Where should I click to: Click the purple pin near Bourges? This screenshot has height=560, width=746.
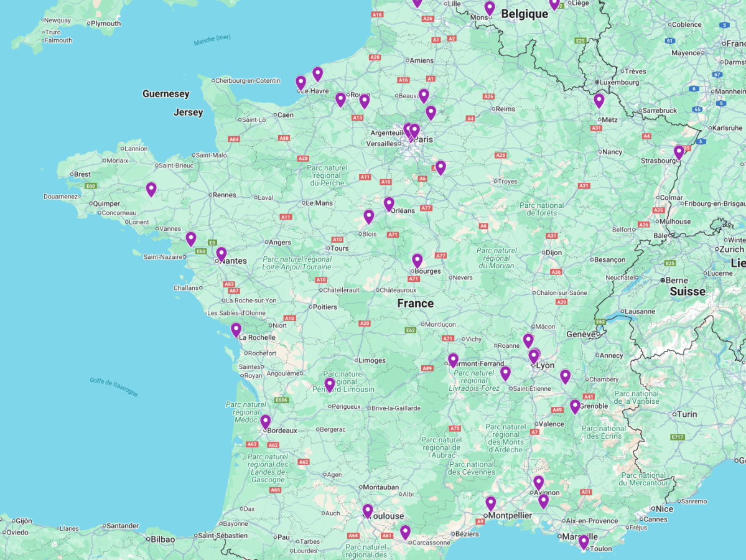pos(417,260)
